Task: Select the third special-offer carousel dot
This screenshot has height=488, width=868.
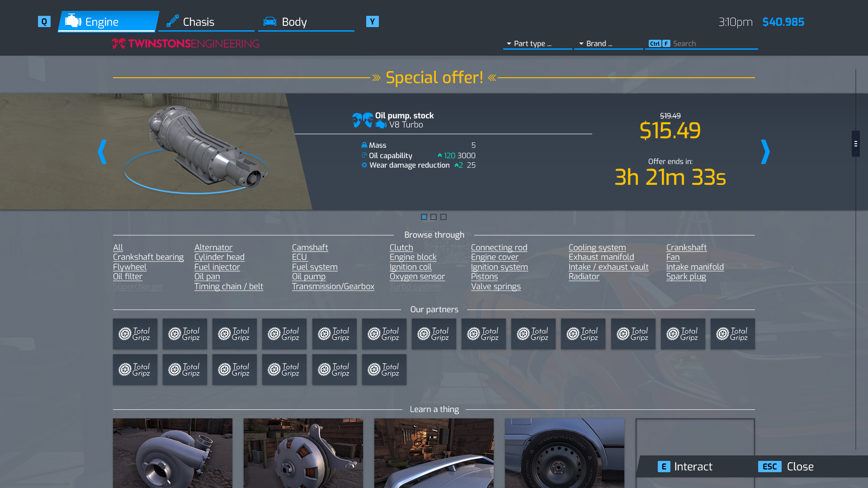Action: click(x=443, y=217)
